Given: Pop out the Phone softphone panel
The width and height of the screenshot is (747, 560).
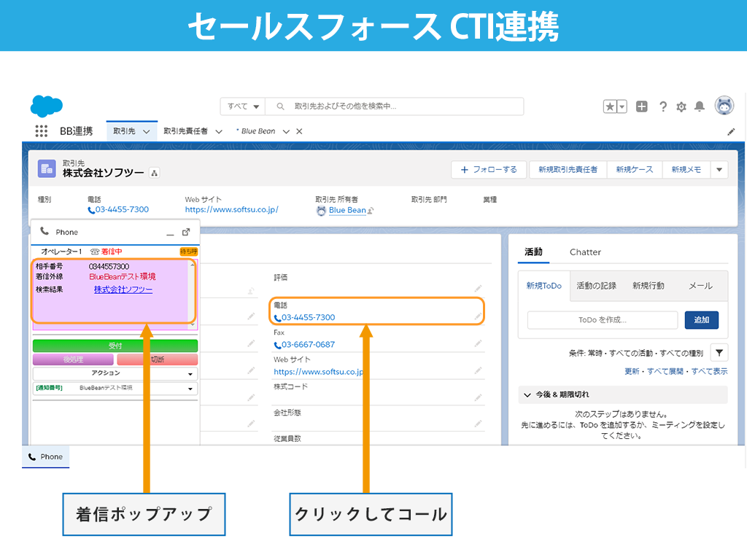Looking at the screenshot, I should click(x=186, y=232).
